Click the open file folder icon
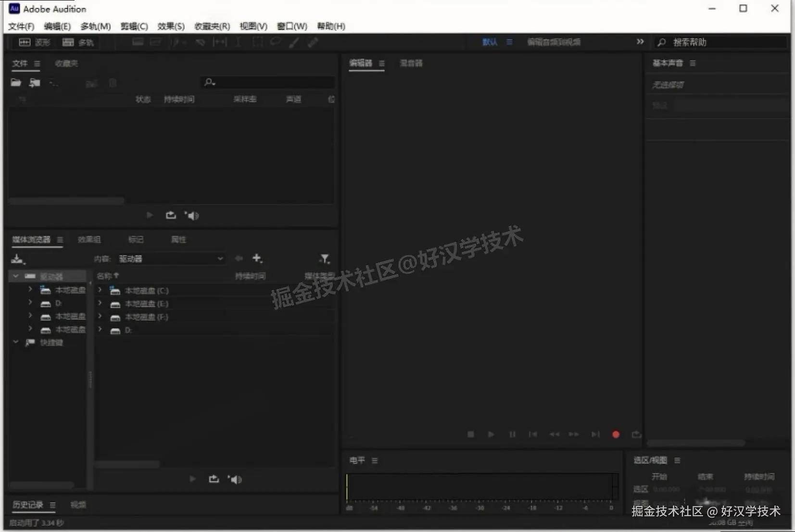The height and width of the screenshot is (532, 795). [x=15, y=82]
